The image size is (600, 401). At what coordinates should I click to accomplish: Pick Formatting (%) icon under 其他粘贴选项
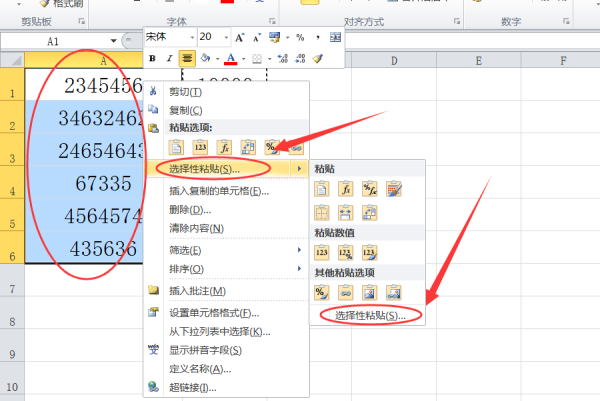coord(321,293)
